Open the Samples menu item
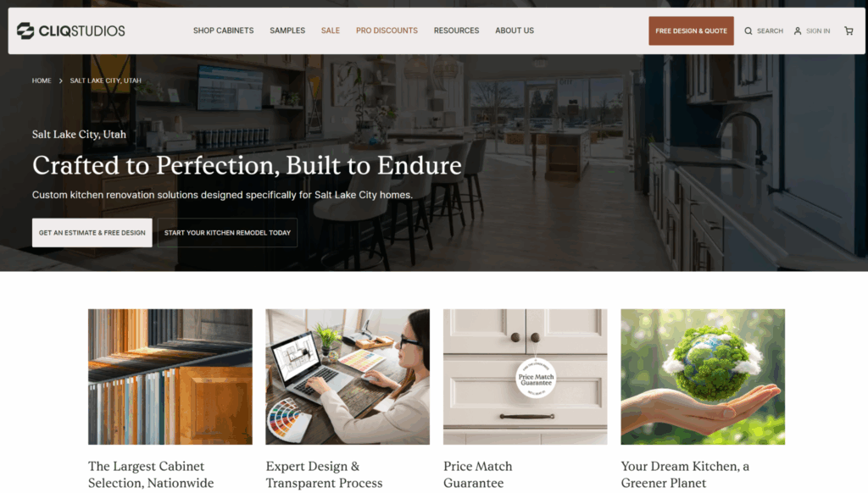868x493 pixels. click(x=287, y=30)
